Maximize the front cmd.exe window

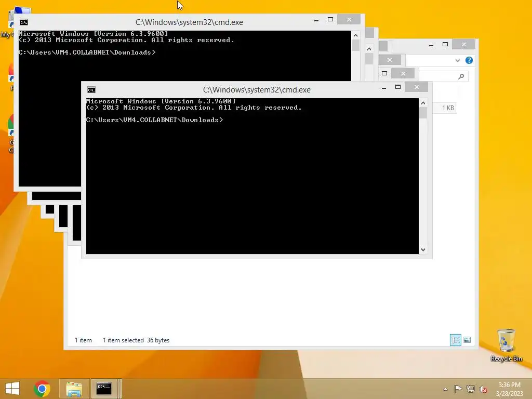[397, 87]
